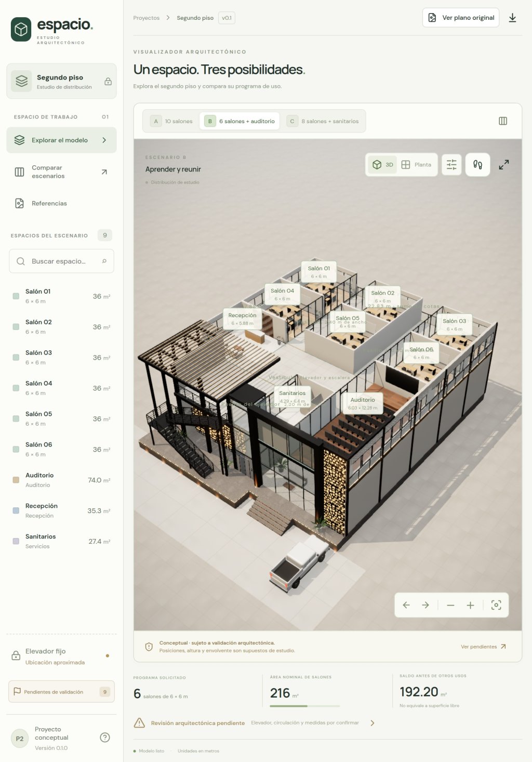Click the download icon
This screenshot has height=762, width=532.
tap(513, 18)
